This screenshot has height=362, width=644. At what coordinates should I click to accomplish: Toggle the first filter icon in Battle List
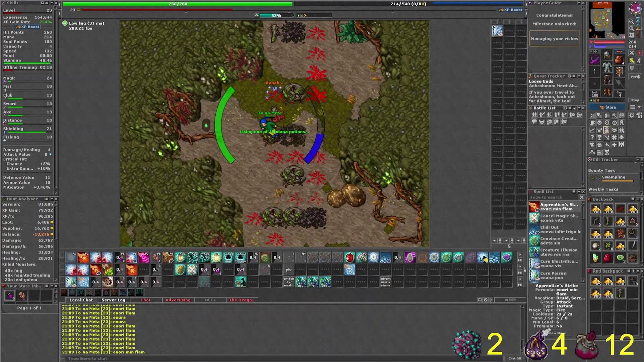coord(534,115)
